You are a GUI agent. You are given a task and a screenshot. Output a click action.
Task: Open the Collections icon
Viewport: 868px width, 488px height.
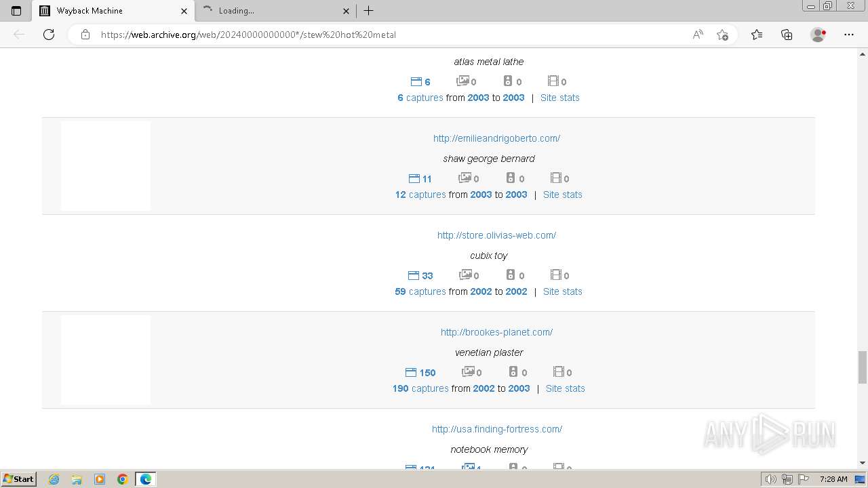coord(787,35)
